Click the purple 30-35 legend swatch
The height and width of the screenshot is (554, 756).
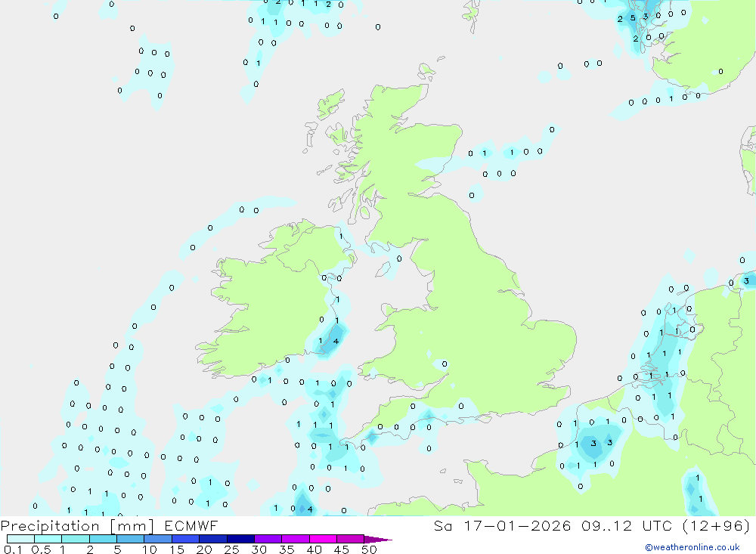coord(268,539)
